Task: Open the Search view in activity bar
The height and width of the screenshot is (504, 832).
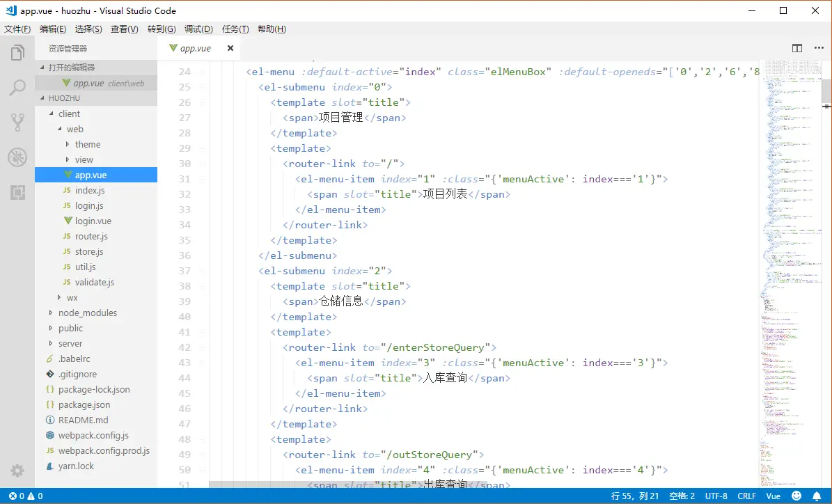Action: (17, 88)
